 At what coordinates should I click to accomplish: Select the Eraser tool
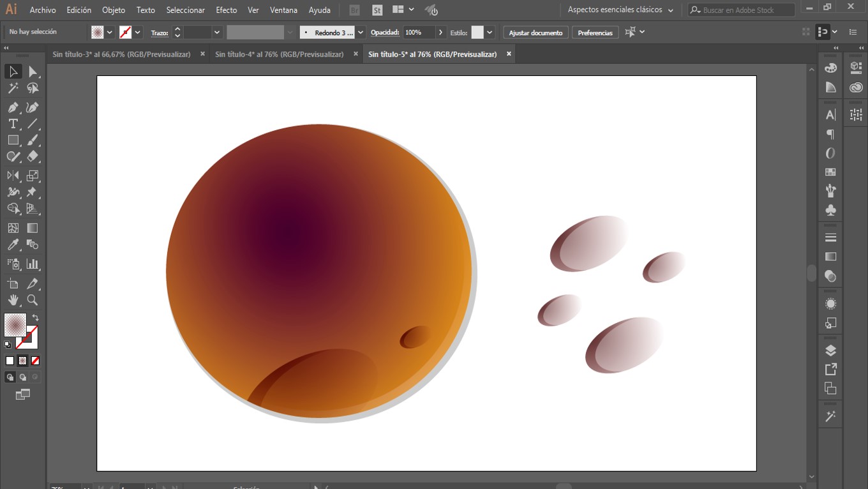(33, 156)
